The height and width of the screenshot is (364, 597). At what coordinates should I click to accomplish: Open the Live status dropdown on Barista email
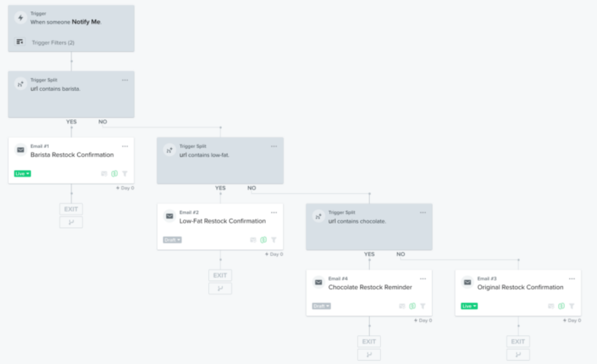tap(22, 174)
